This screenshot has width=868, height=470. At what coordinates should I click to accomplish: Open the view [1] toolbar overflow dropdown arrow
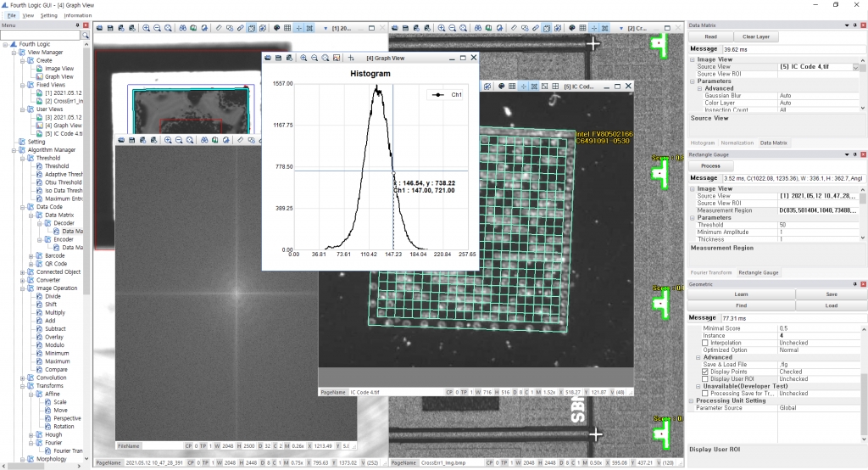(325, 28)
